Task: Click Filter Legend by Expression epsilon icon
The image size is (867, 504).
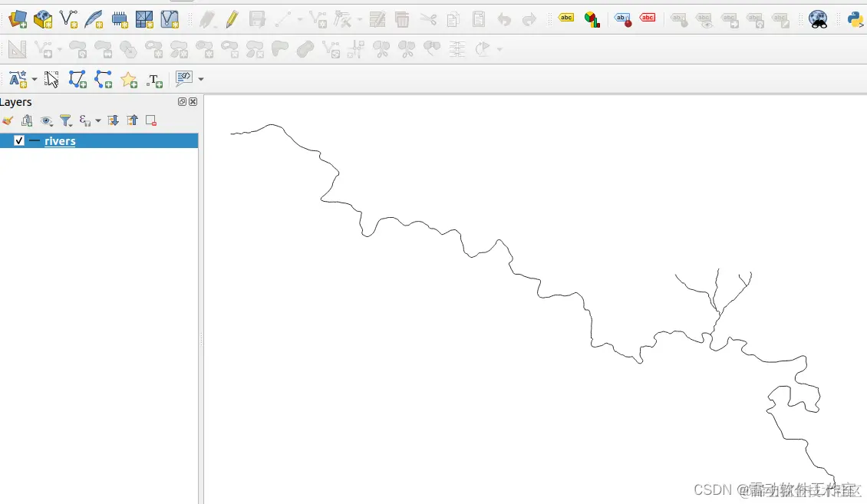Action: pos(84,120)
